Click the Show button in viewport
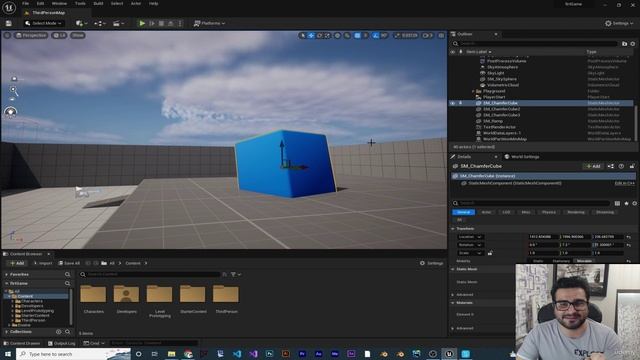 pyautogui.click(x=78, y=36)
